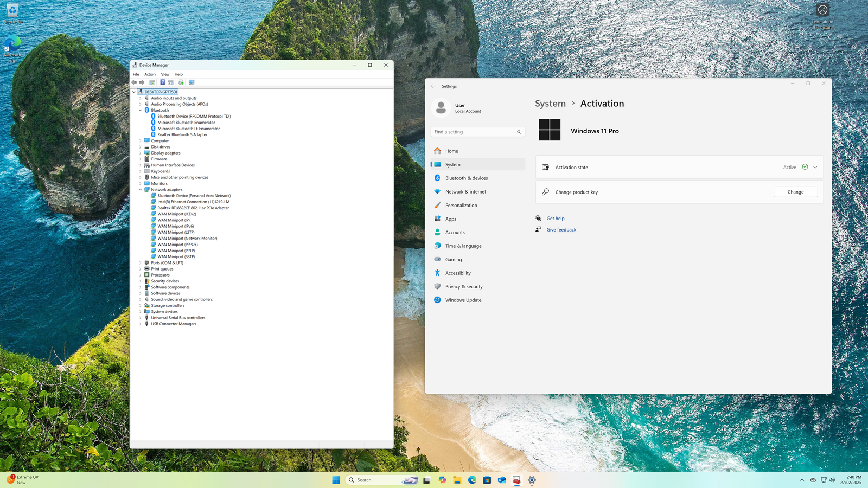868x488 pixels.
Task: Click the System breadcrumb in Settings
Action: (550, 104)
